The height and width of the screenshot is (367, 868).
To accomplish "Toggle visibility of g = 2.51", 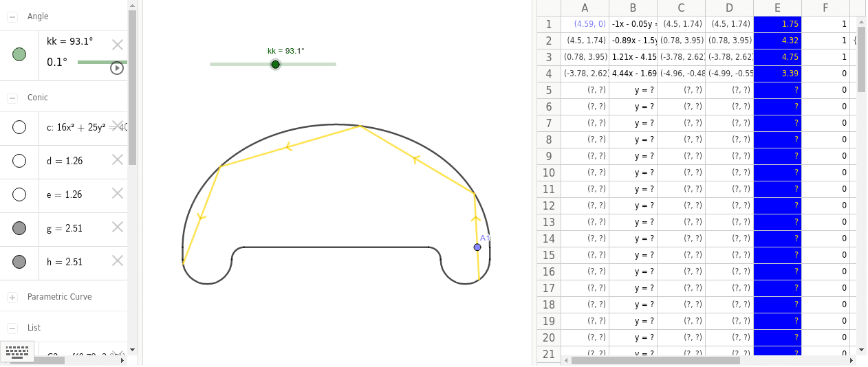I will click(19, 228).
